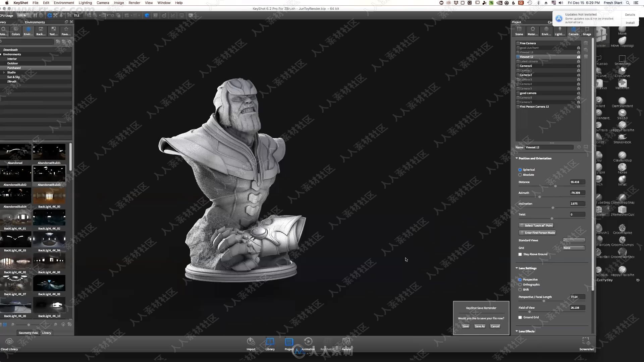
Task: Toggle the lock on Camera 6
Action: (578, 66)
